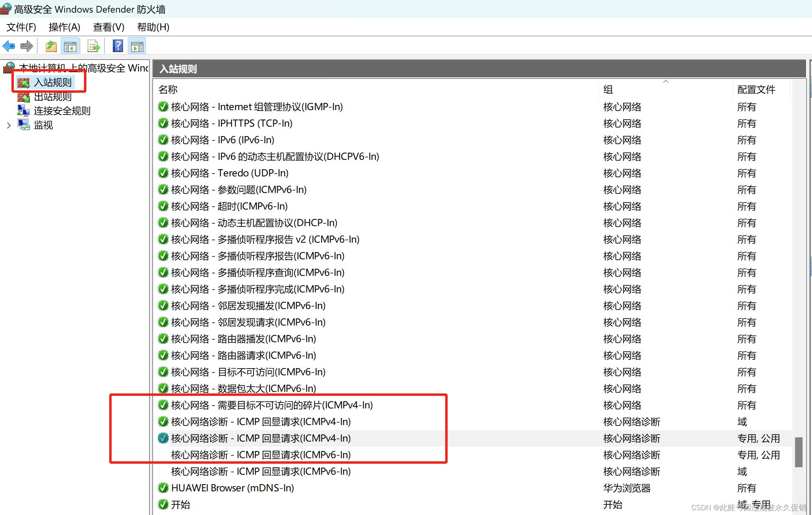Click the Export list toolbar icon

93,47
